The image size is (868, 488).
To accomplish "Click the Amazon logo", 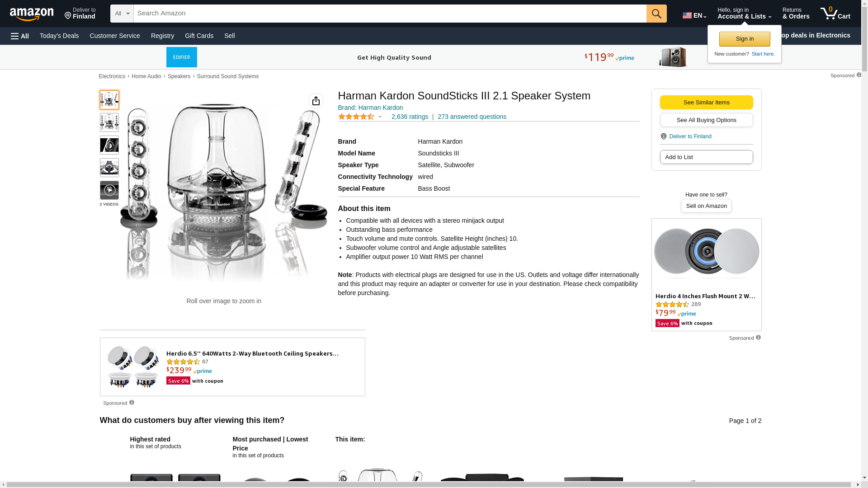I will pos(32,14).
